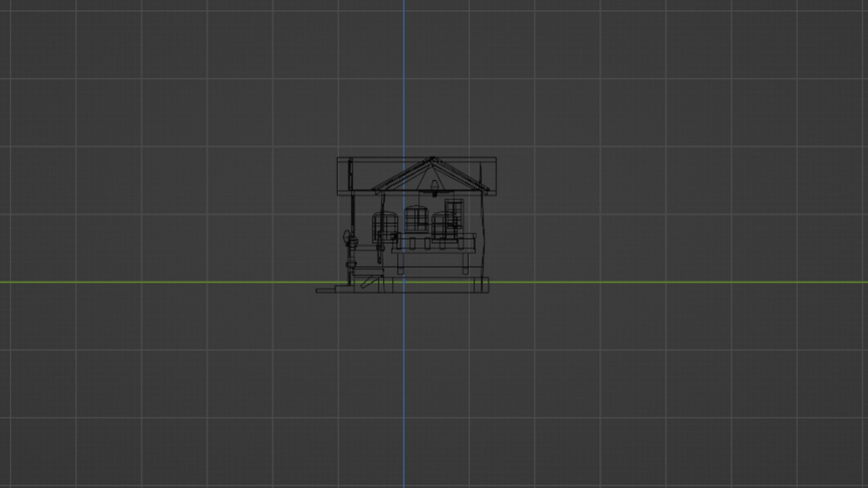Select the hanging lamp under the roof peak

[434, 188]
